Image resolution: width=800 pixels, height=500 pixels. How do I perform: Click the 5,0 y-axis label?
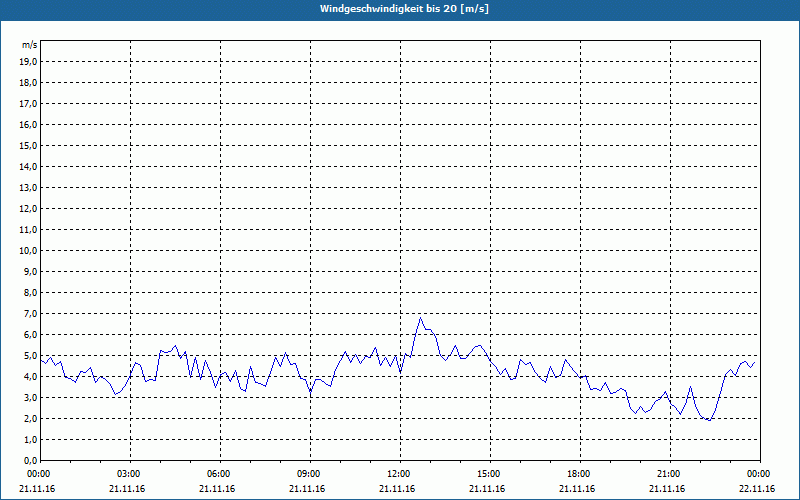(30, 356)
